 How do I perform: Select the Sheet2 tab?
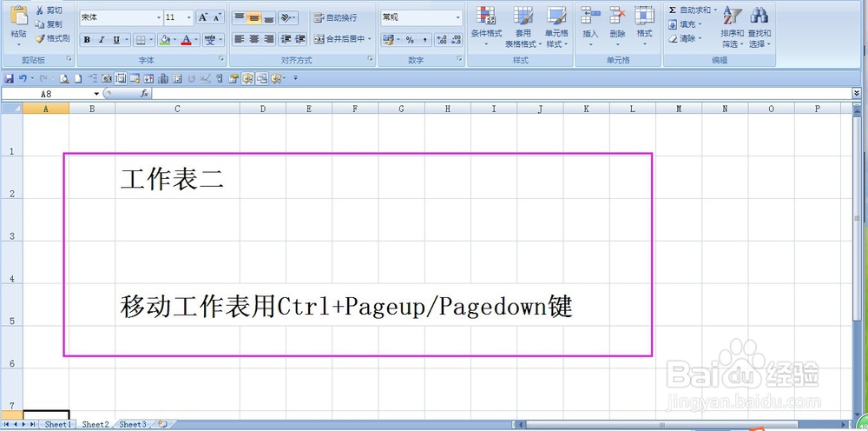coord(95,424)
